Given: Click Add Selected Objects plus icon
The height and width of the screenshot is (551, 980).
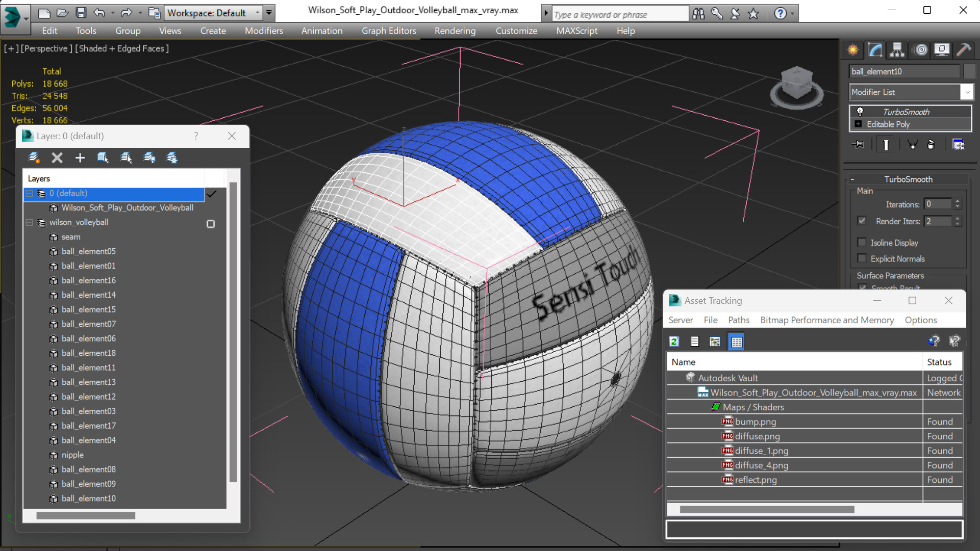Looking at the screenshot, I should (x=80, y=158).
